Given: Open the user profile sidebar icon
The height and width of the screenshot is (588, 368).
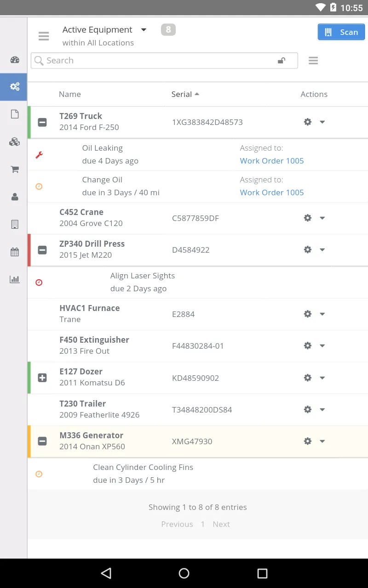Looking at the screenshot, I should coord(15,197).
